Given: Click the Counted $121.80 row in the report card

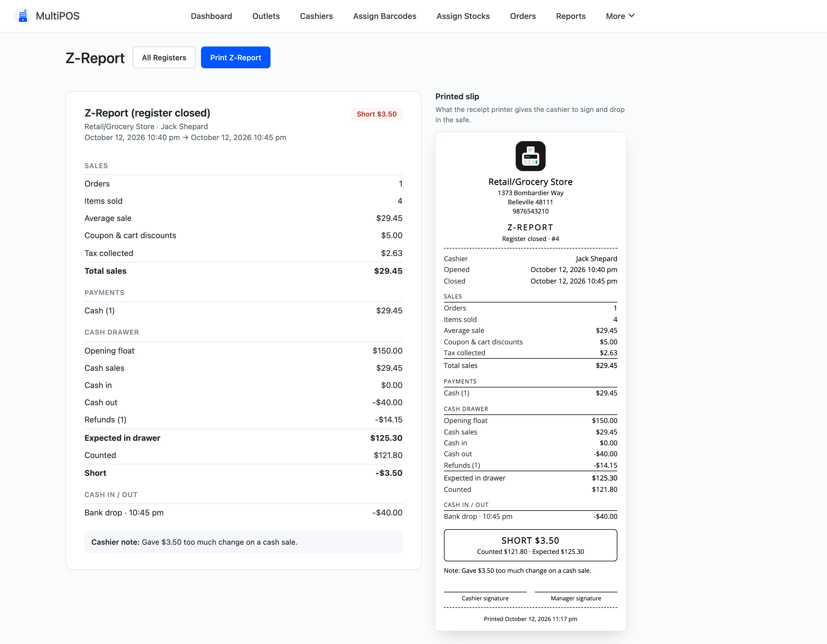Looking at the screenshot, I should [x=243, y=455].
